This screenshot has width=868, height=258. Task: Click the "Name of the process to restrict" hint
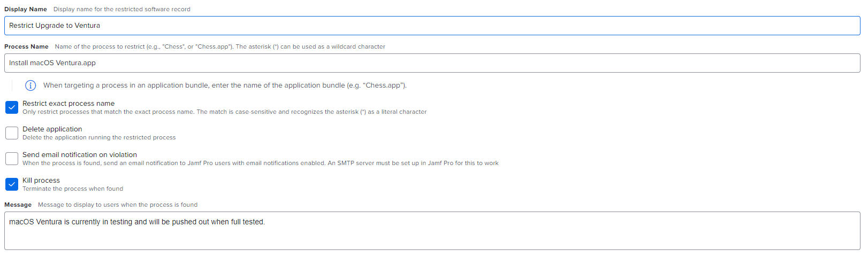[x=220, y=46]
